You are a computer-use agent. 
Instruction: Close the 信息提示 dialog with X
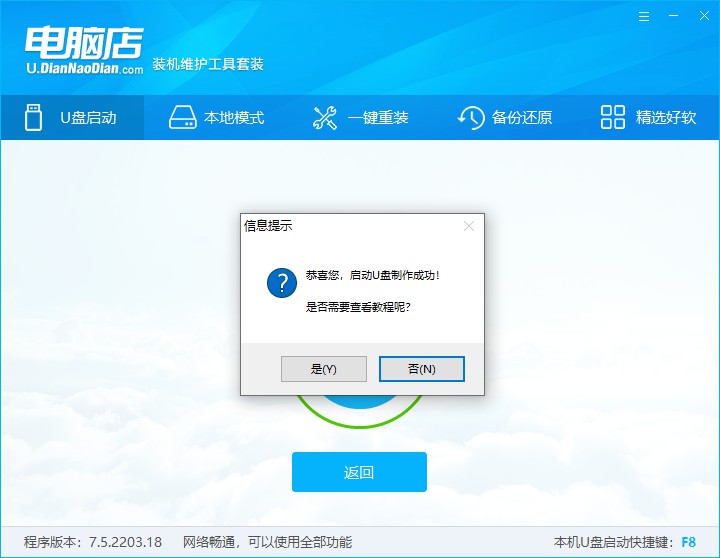tap(468, 226)
